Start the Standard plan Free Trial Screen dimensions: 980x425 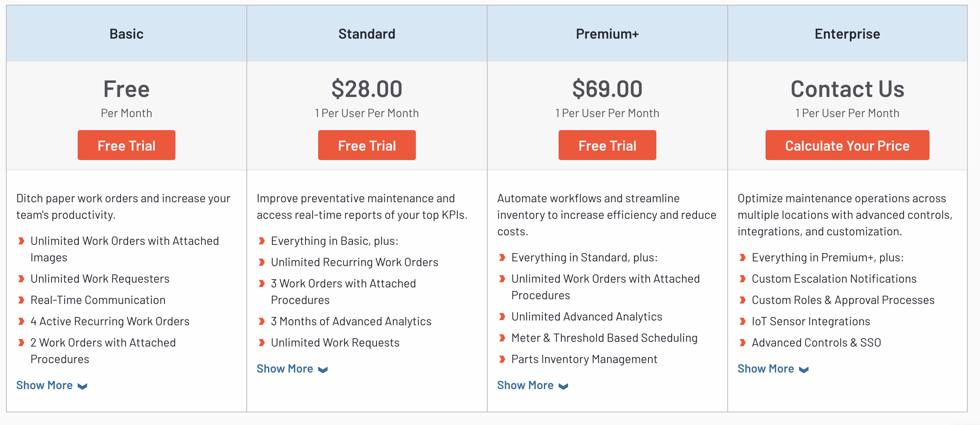tap(367, 145)
